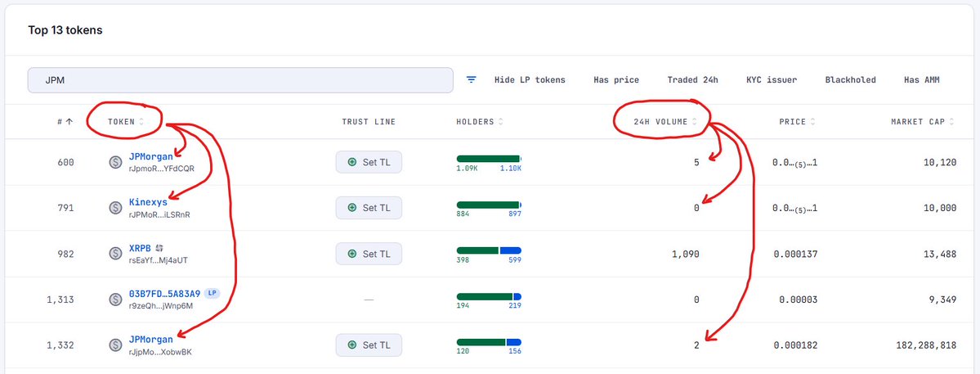
Task: Focus the search field containing JPM
Action: click(x=240, y=80)
